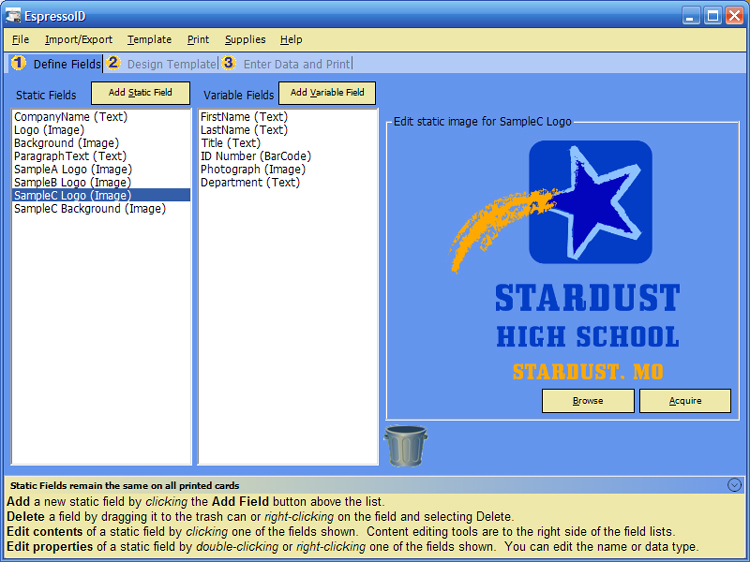
Task: Switch to Enter Data and Print tab
Action: 296,64
